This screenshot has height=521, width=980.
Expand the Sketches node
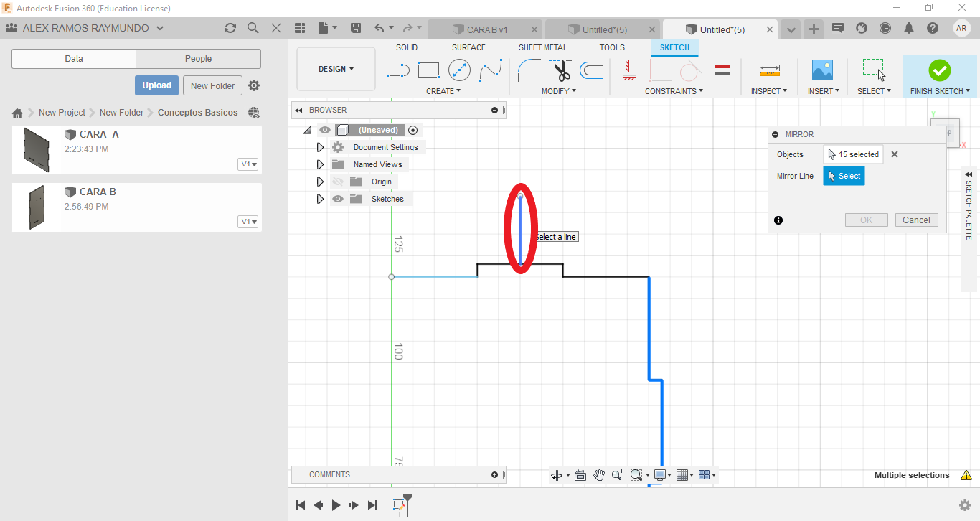pos(320,199)
